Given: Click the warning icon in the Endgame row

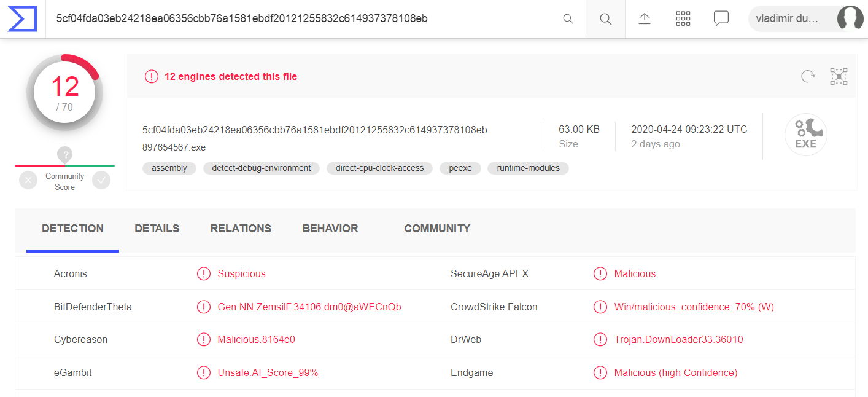Looking at the screenshot, I should [x=600, y=372].
